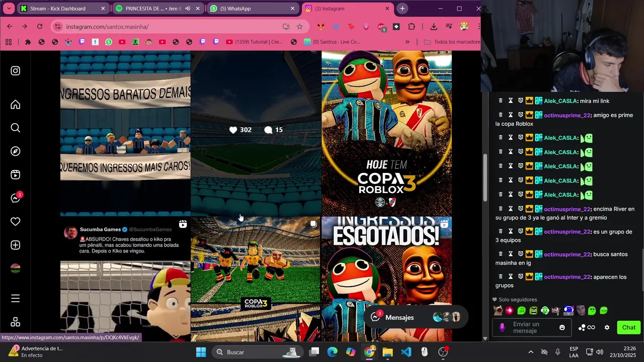Open Instagram Messenger with 3 badge
The height and width of the screenshot is (362, 644).
coord(16,198)
